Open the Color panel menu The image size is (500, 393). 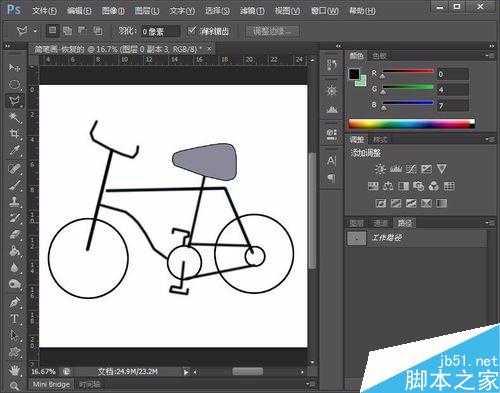(490, 56)
